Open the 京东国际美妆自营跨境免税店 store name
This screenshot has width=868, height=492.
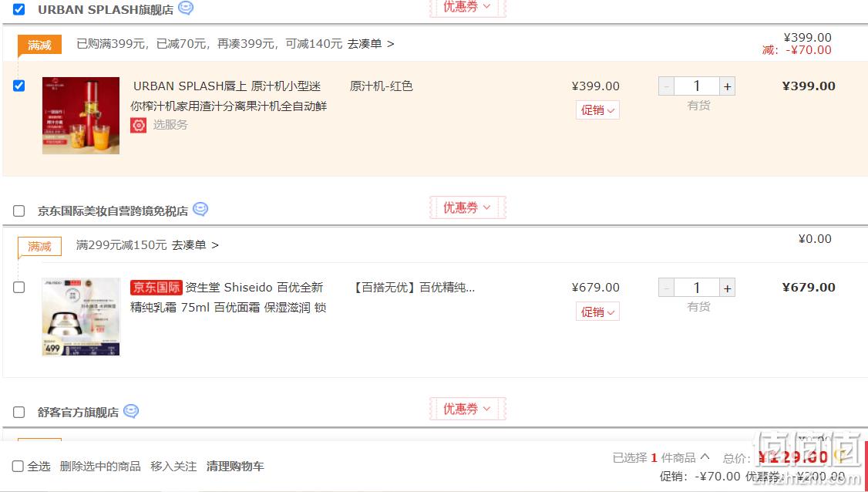(x=113, y=211)
